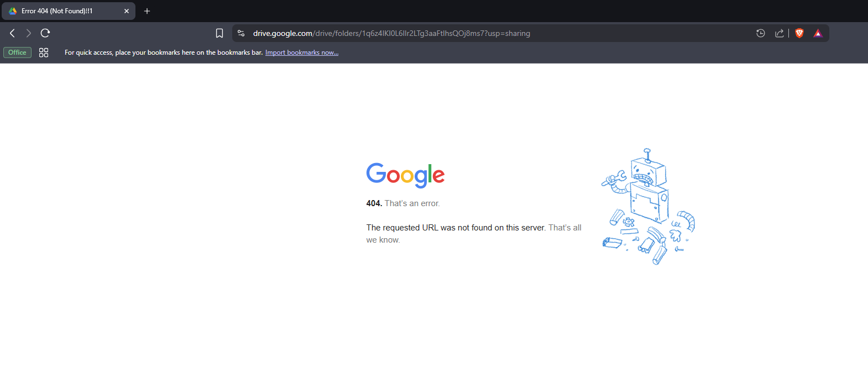The image size is (868, 383).
Task: Open site settings icon in address bar
Action: (x=241, y=33)
